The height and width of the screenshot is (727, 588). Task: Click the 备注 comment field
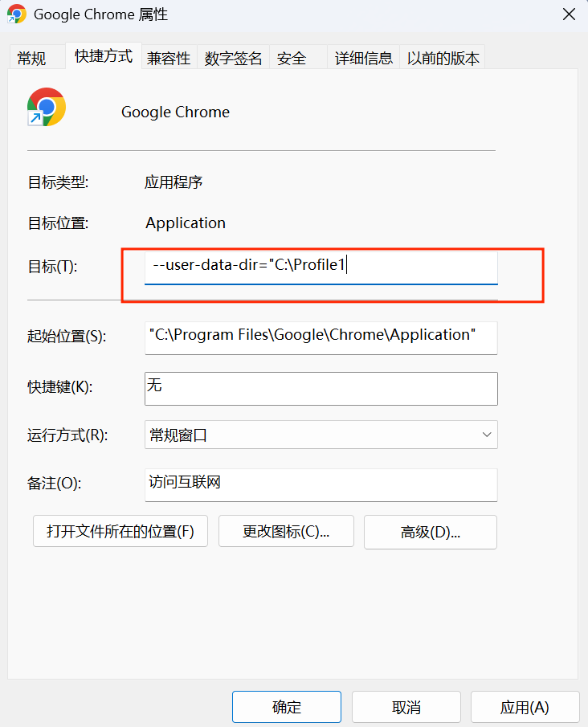coord(321,485)
